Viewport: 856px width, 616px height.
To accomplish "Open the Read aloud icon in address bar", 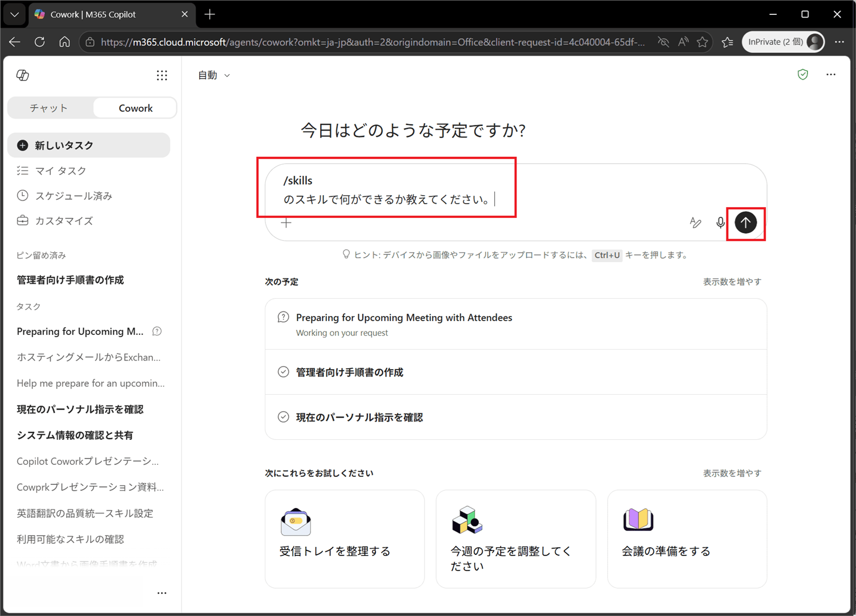I will 683,42.
